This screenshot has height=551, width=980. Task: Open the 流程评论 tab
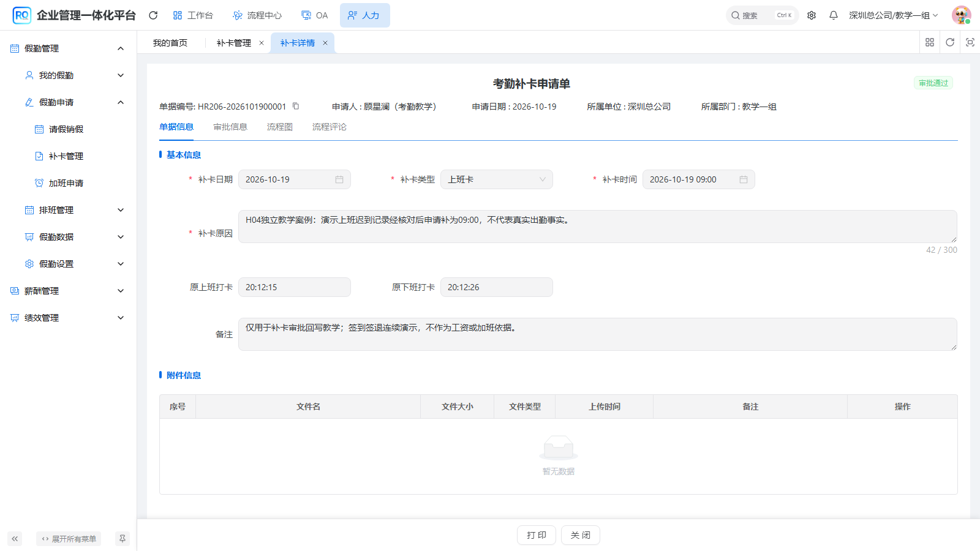point(330,127)
